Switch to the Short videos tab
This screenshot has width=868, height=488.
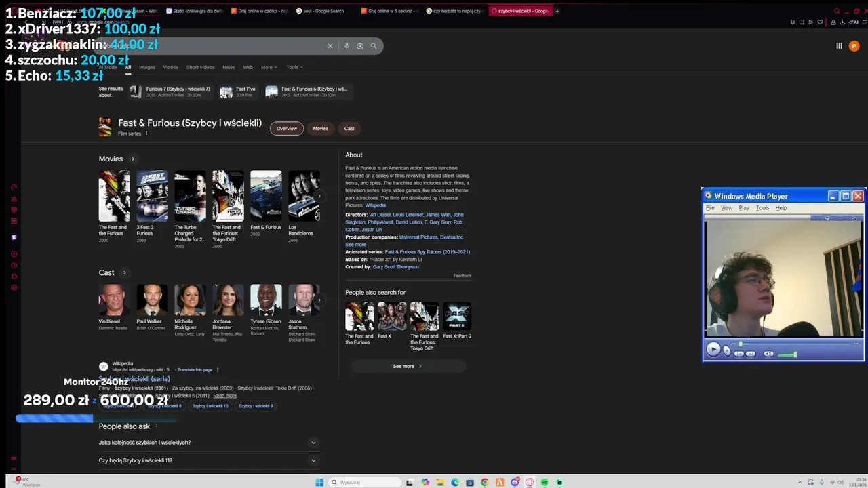(200, 67)
